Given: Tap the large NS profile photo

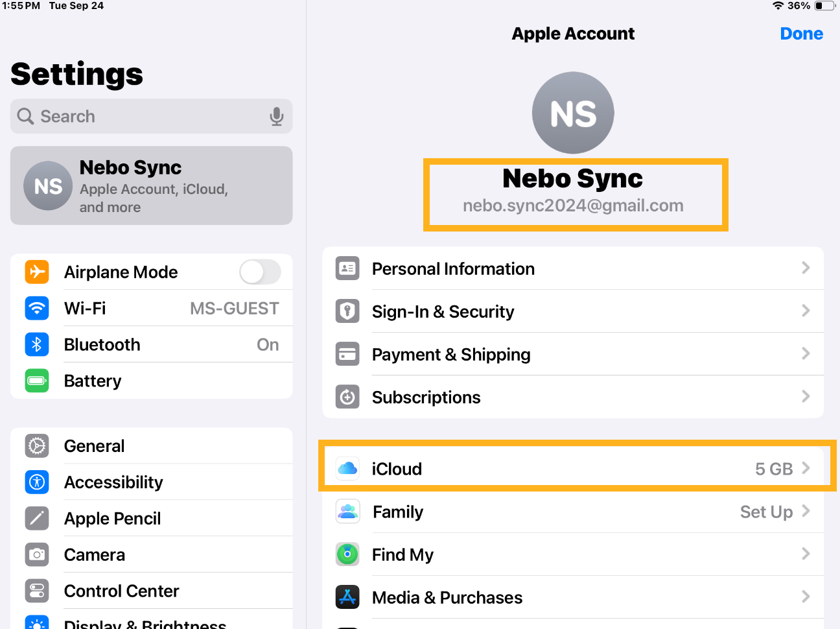Looking at the screenshot, I should click(x=573, y=113).
